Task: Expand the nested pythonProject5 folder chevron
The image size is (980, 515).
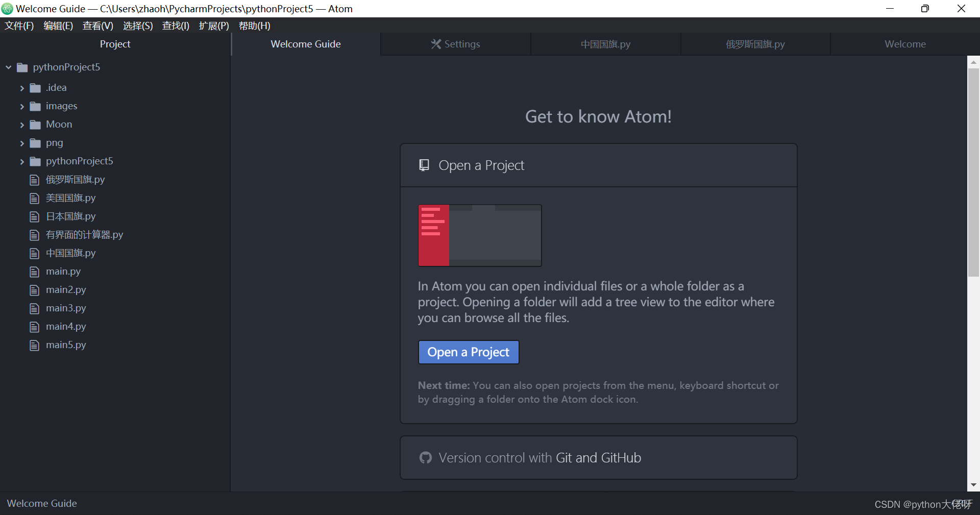Action: pos(22,161)
